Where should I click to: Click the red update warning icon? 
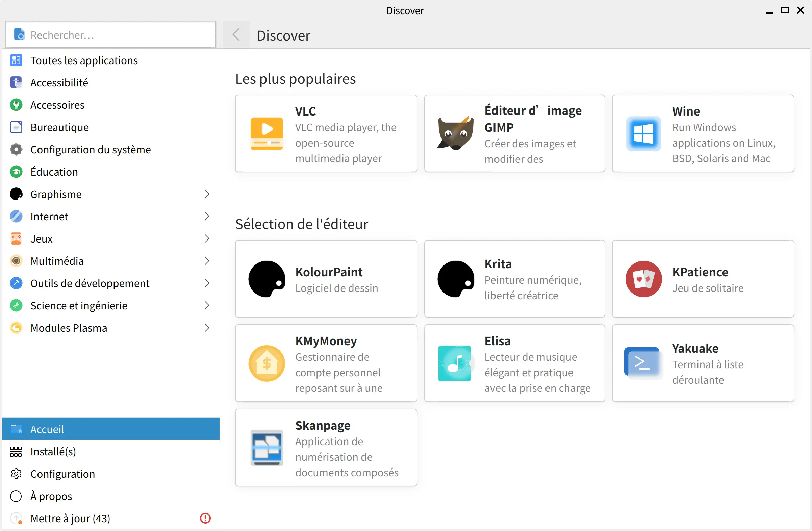tap(205, 519)
